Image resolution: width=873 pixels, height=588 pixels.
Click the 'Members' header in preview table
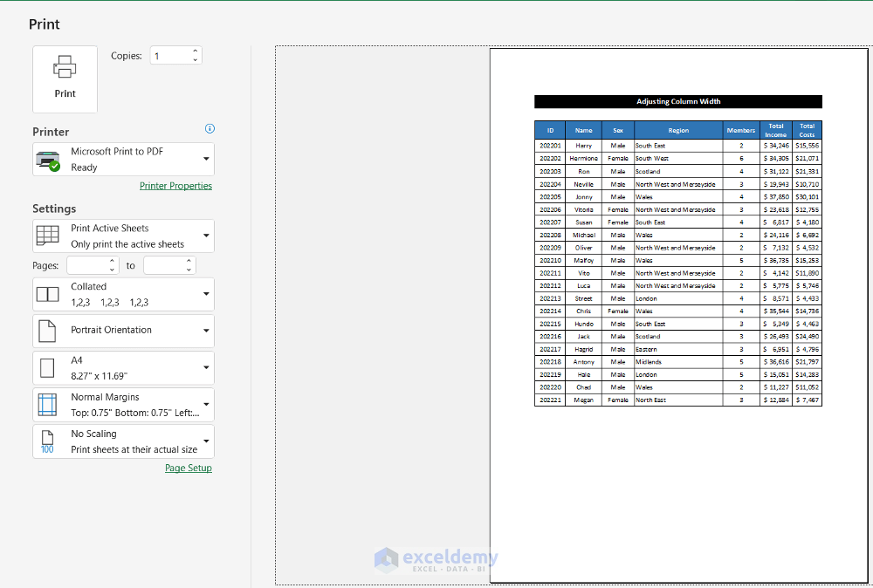pyautogui.click(x=741, y=130)
